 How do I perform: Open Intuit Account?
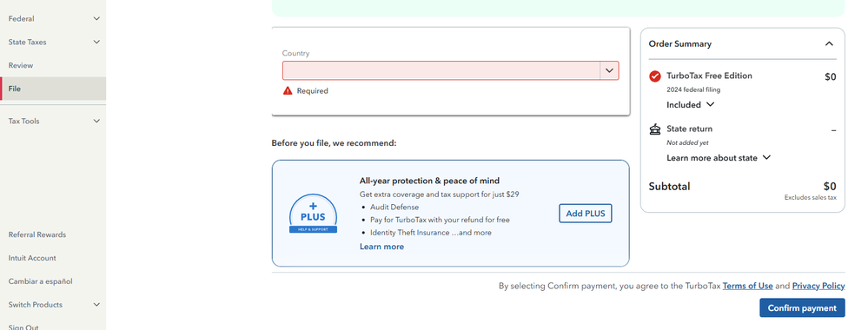(x=32, y=258)
